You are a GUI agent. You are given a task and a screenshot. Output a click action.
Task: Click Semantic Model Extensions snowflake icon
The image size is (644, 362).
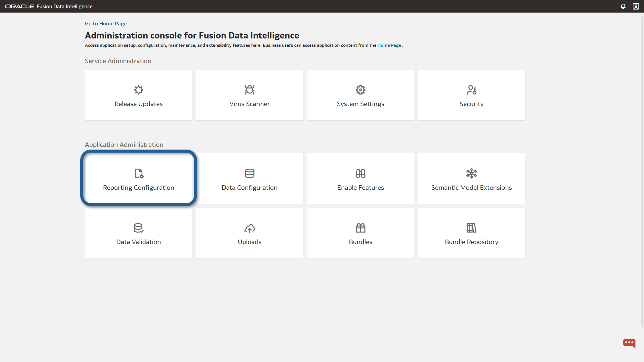point(471,173)
